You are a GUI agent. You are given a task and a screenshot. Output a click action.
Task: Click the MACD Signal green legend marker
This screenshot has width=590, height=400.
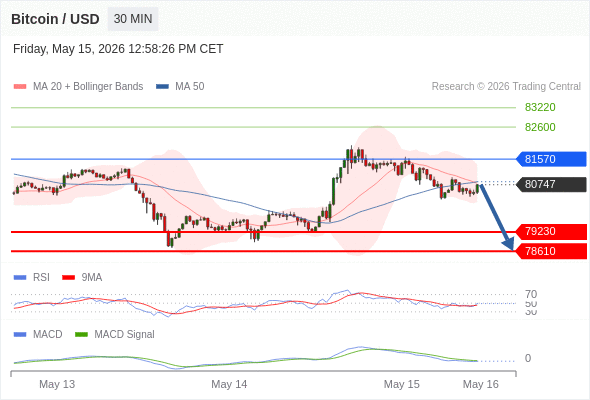pos(81,335)
